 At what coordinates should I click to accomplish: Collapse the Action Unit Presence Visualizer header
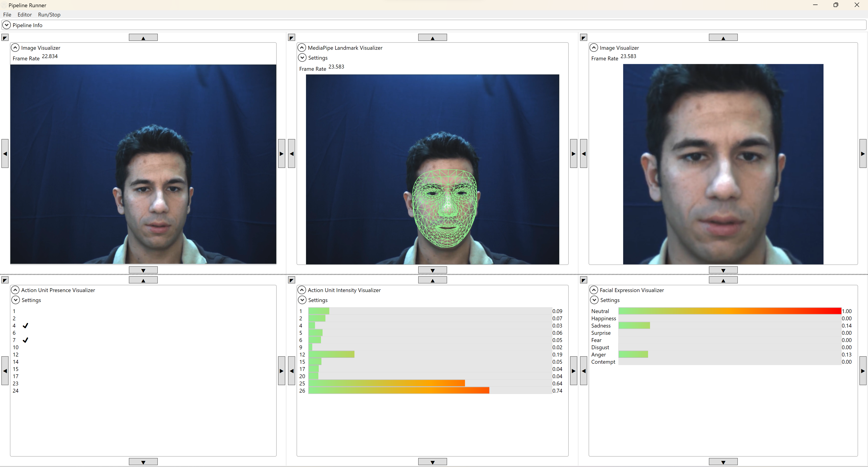tap(15, 290)
